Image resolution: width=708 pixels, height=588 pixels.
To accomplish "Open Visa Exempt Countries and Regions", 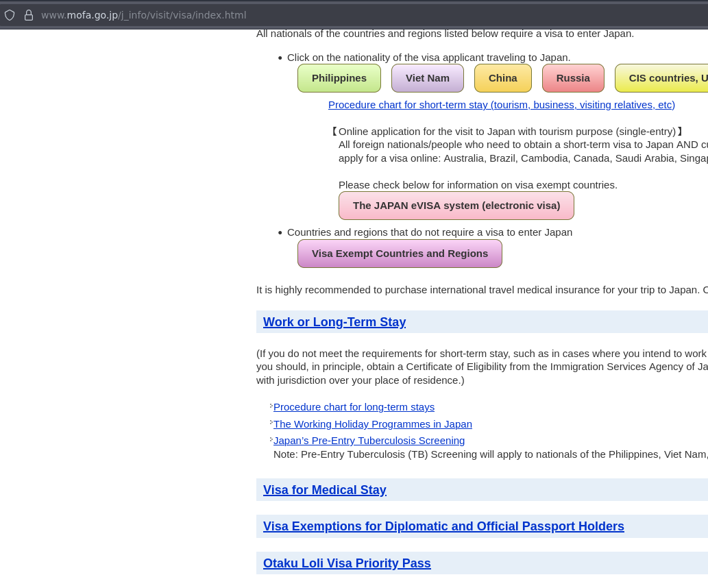I will pyautogui.click(x=400, y=254).
